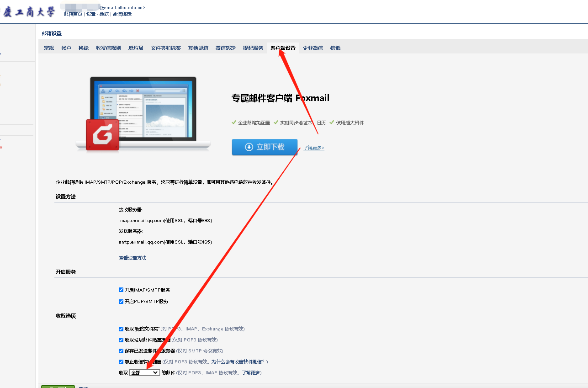Click 邮箱首页 link in the header
The width and height of the screenshot is (588, 388).
[73, 14]
